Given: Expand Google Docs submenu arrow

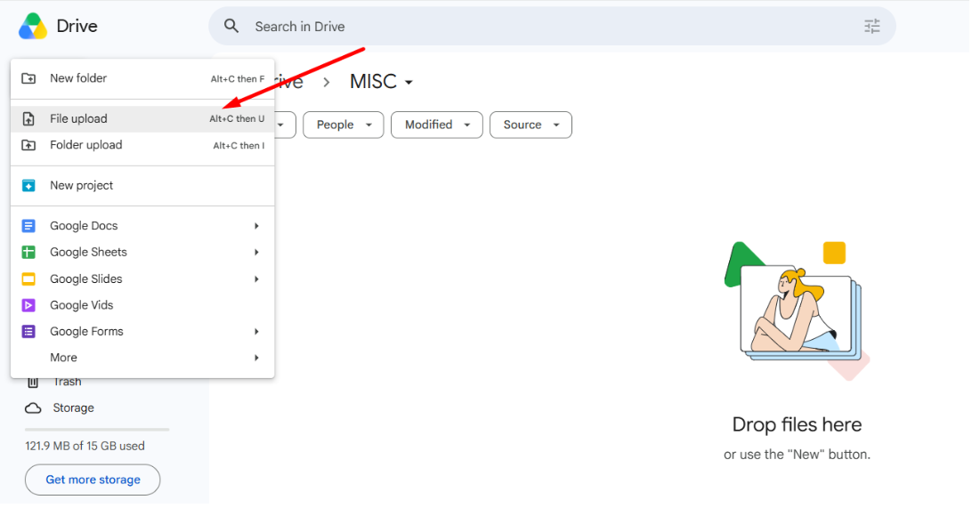Looking at the screenshot, I should [256, 225].
